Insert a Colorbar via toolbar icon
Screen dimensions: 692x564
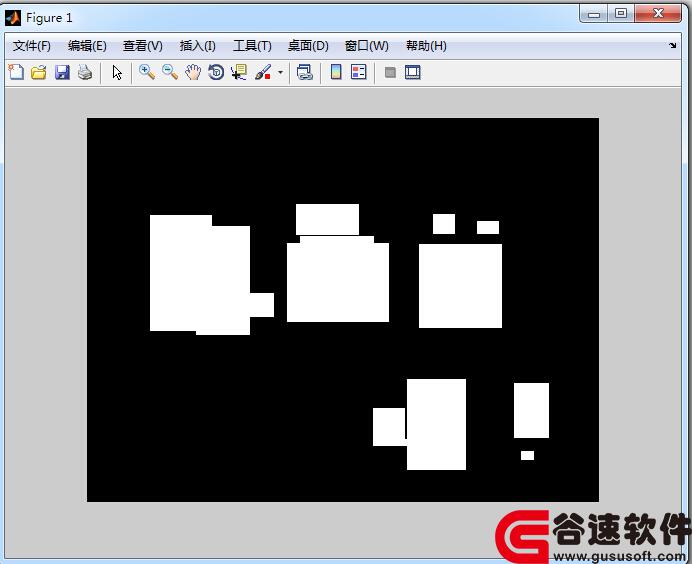click(336, 72)
